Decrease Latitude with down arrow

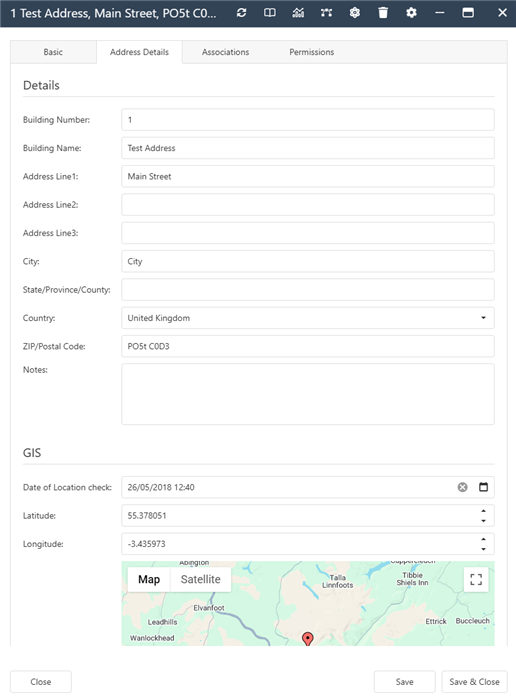point(483,521)
